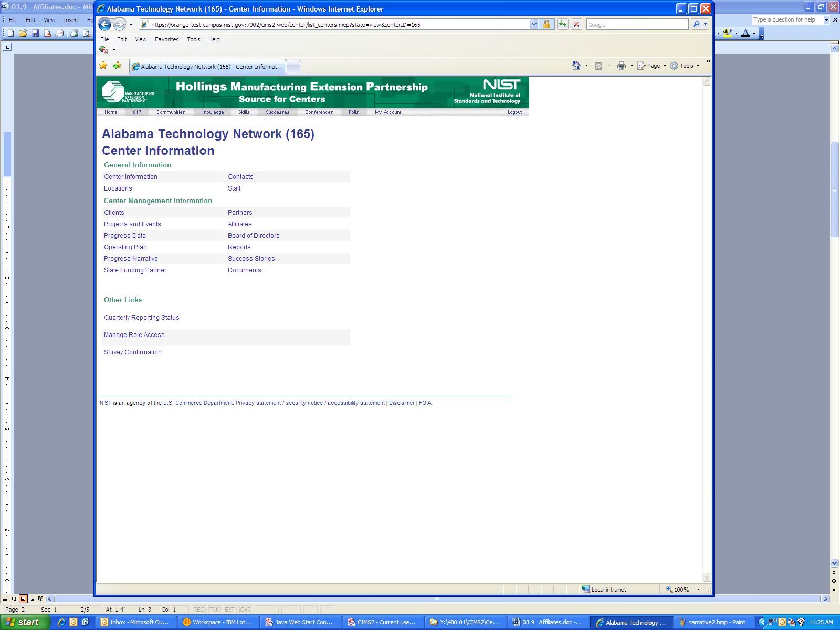840x630 pixels.
Task: Switch Word to Outline view
Action: coord(32,598)
